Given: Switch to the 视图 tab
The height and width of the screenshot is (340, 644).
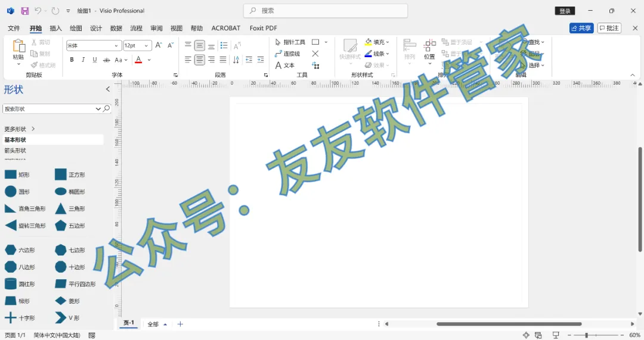Looking at the screenshot, I should [x=176, y=29].
